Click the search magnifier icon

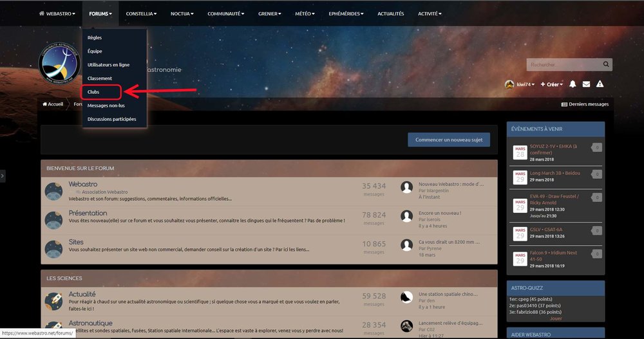pos(606,64)
